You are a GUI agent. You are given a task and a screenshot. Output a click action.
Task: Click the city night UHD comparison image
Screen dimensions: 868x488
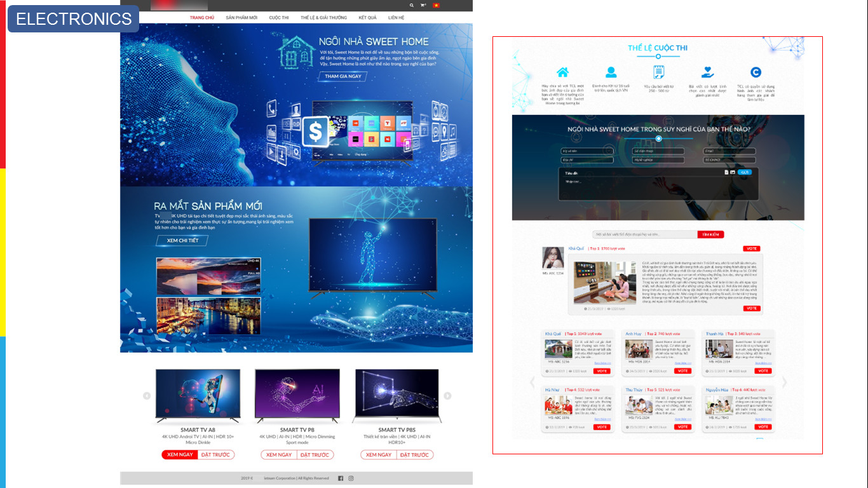coord(208,315)
